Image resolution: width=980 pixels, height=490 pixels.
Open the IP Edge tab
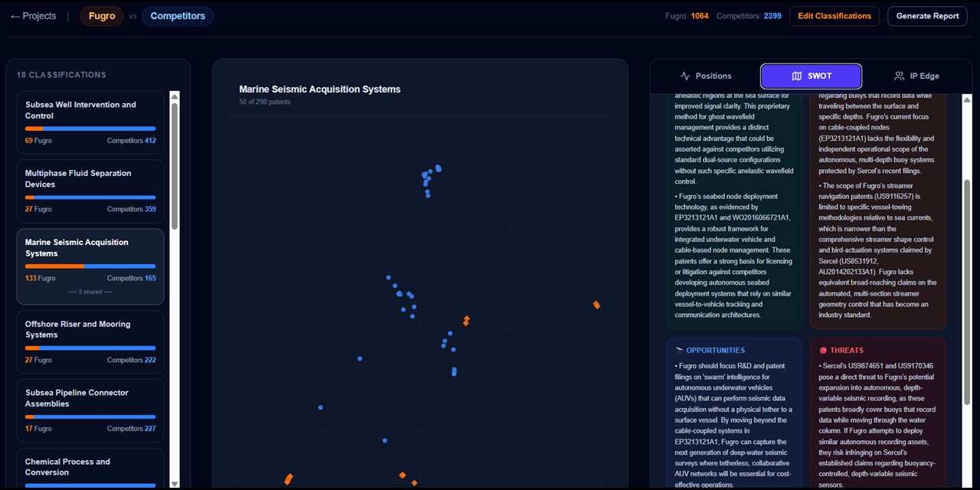coord(916,76)
